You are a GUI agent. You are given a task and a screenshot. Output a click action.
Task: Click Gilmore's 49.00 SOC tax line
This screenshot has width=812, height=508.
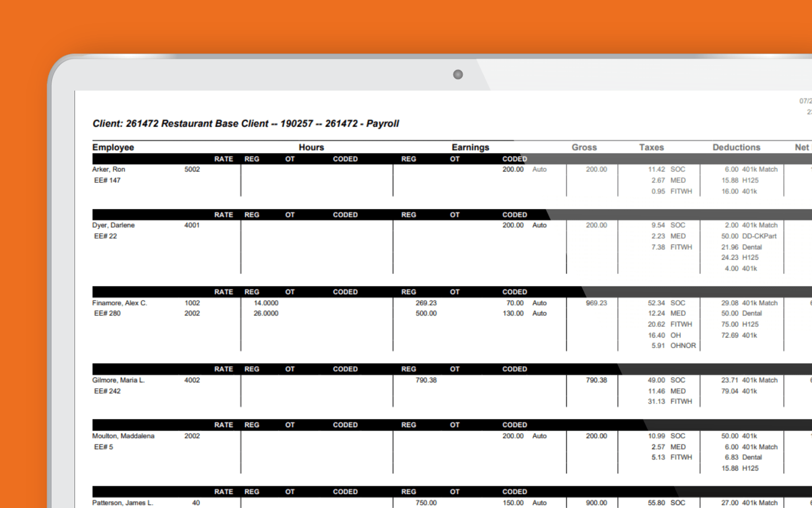tap(666, 380)
